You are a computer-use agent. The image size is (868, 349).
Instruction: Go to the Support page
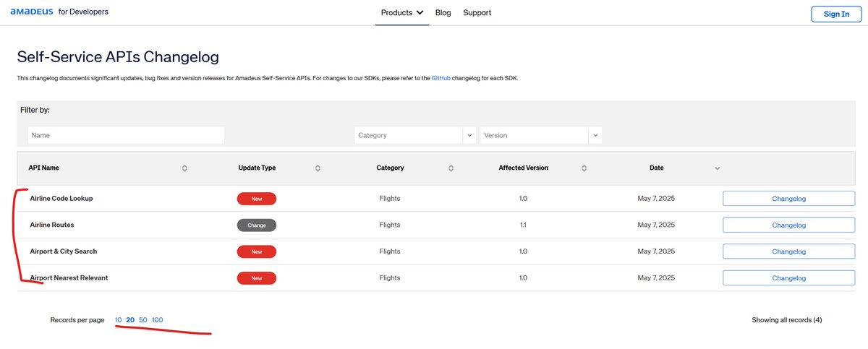pyautogui.click(x=477, y=12)
